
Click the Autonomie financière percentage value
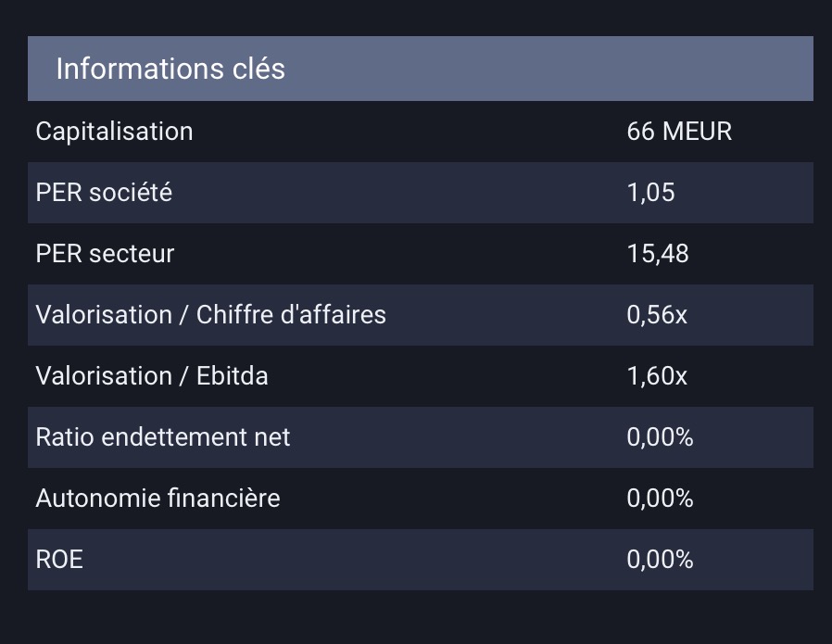[x=660, y=499]
